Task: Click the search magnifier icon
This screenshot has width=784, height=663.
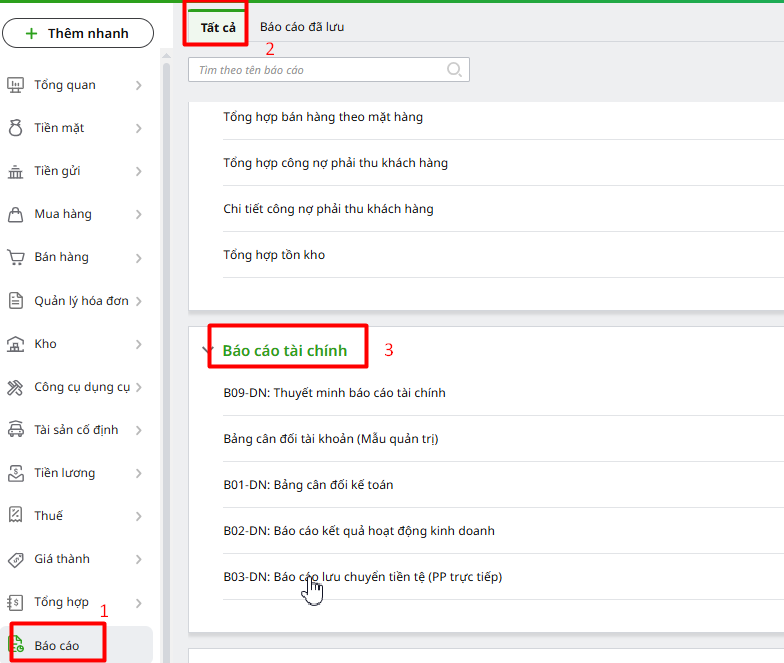Action: click(454, 70)
